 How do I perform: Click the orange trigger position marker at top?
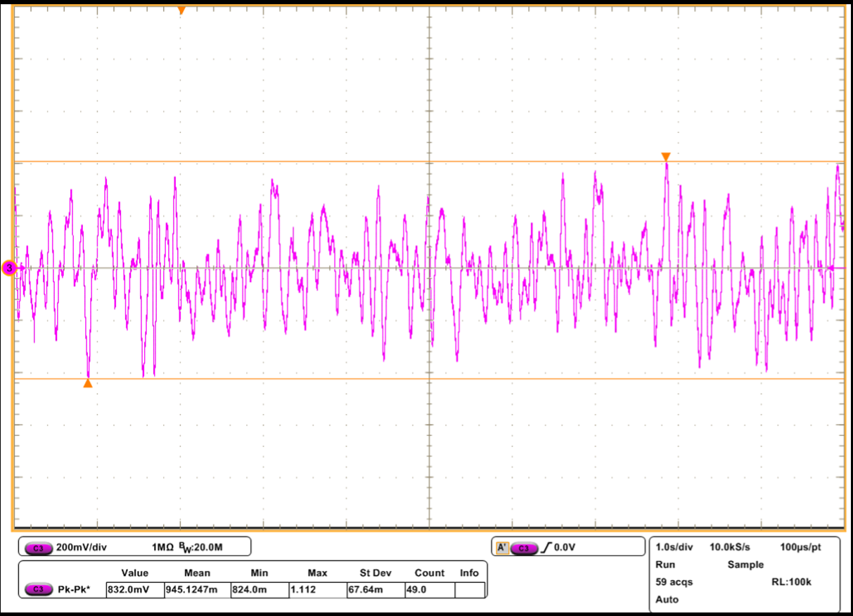point(181,10)
